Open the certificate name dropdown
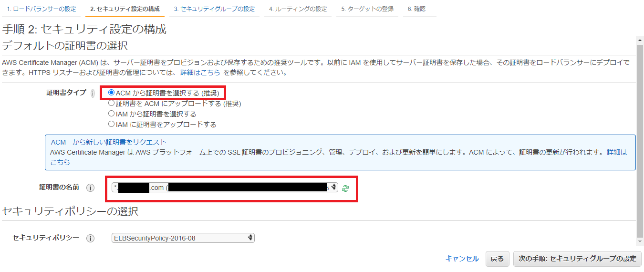The width and height of the screenshot is (644, 272). (x=225, y=188)
